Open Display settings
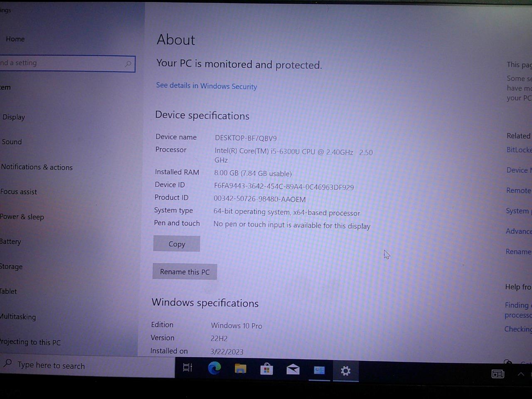 pyautogui.click(x=14, y=117)
